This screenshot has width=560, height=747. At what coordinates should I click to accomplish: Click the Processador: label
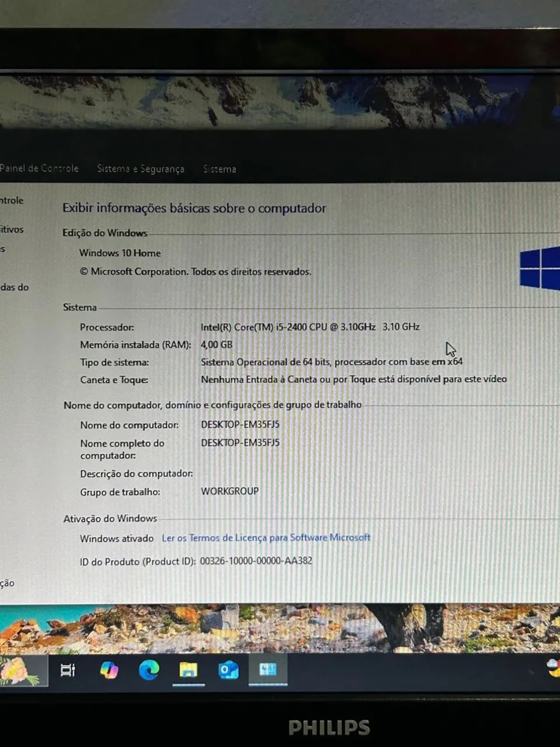(x=107, y=327)
